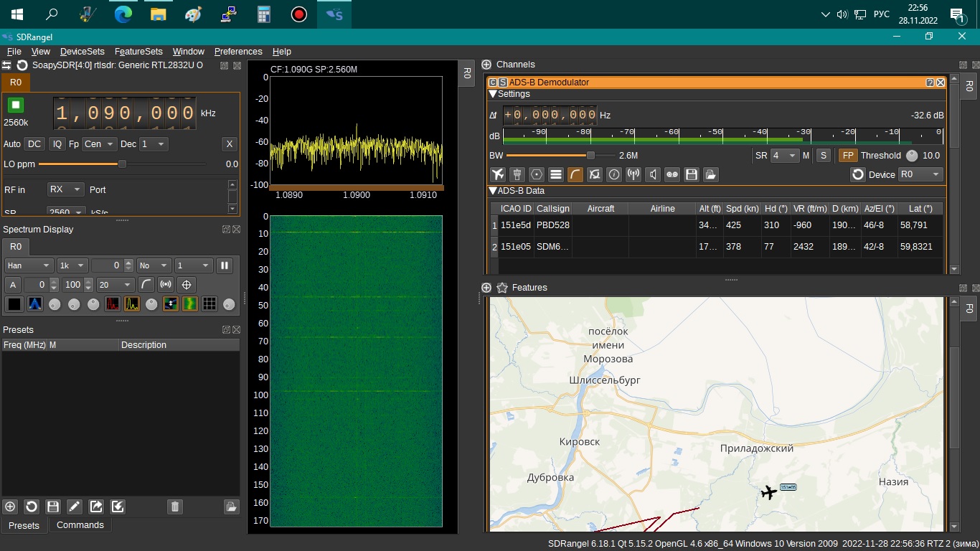Viewport: 980px width, 551px height.
Task: Click the add new preset plus icon
Action: [10, 507]
